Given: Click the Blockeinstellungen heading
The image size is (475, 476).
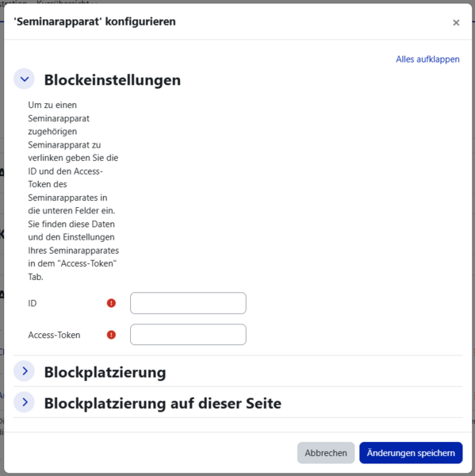Looking at the screenshot, I should pyautogui.click(x=113, y=80).
